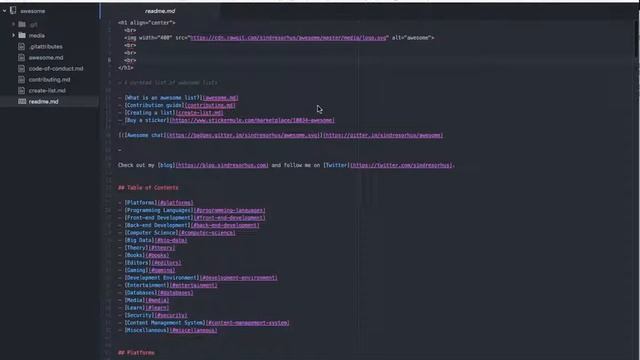Click the (#development-environment) anchor link
This screenshot has width=640, height=360.
point(238,278)
